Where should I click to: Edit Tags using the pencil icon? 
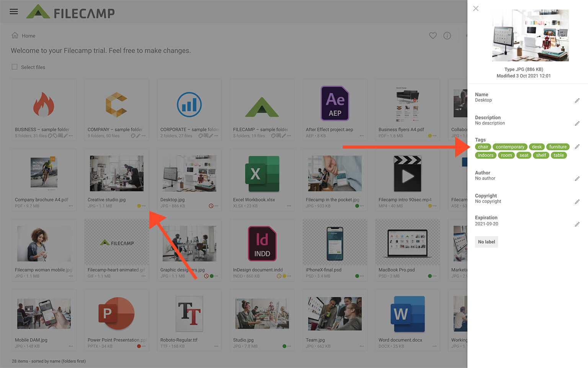point(577,146)
